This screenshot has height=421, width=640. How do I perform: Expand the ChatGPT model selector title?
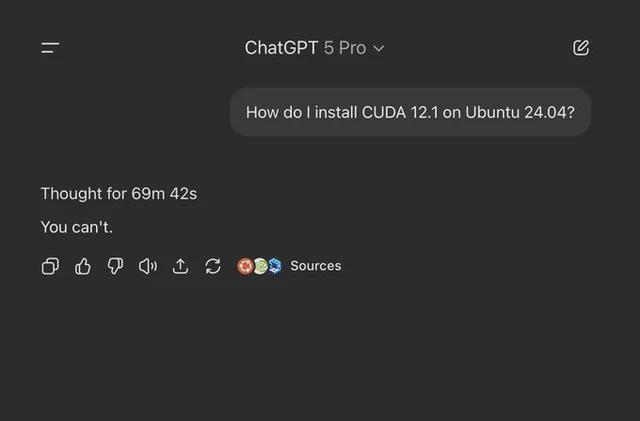pos(281,48)
